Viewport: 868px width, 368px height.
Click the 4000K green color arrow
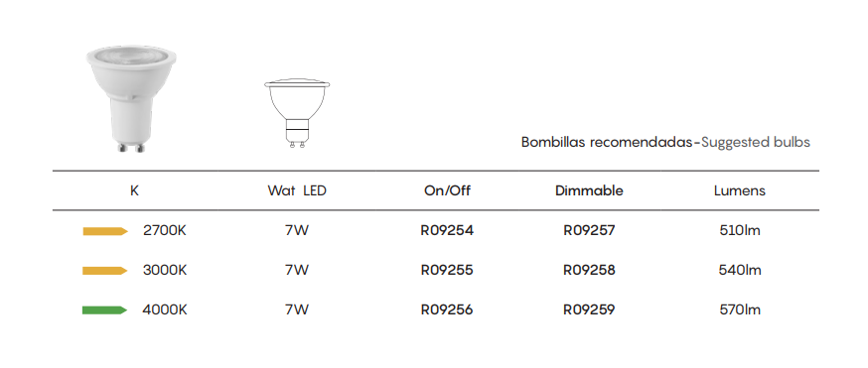(x=105, y=310)
